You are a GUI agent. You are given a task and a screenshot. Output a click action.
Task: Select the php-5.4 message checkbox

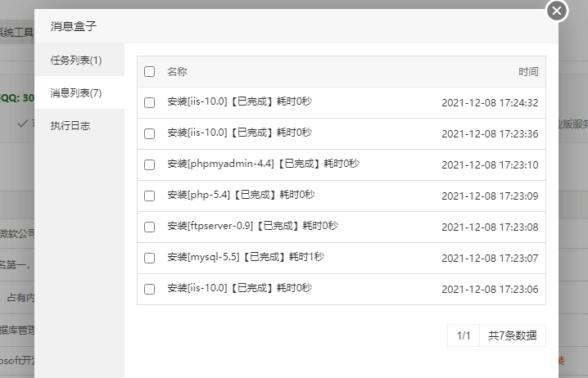tap(149, 196)
